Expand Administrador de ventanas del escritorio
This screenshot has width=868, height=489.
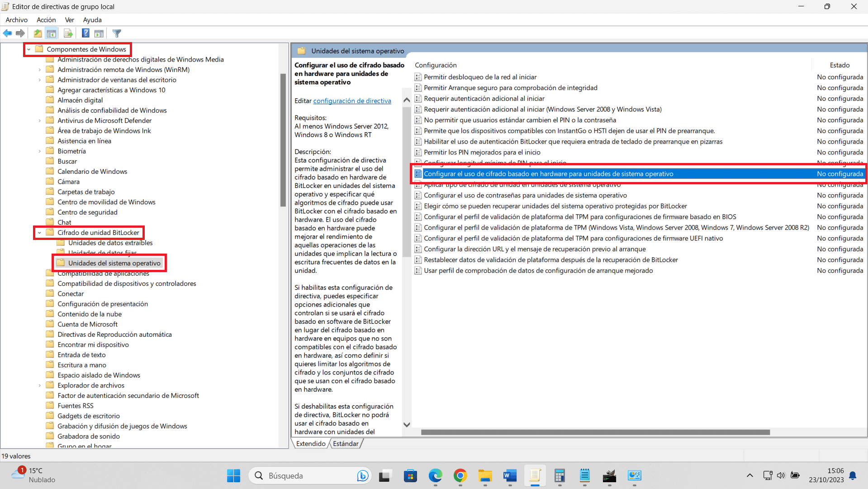click(39, 80)
